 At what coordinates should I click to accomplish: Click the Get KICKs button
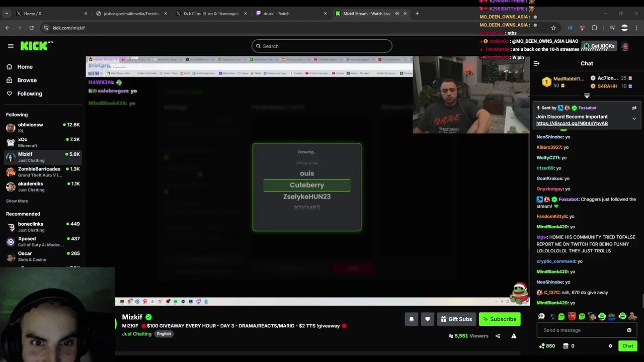click(x=599, y=46)
